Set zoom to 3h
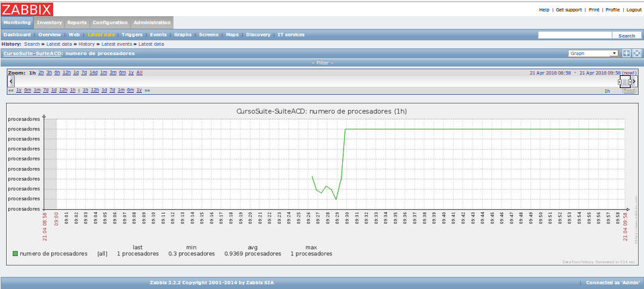 click(49, 73)
